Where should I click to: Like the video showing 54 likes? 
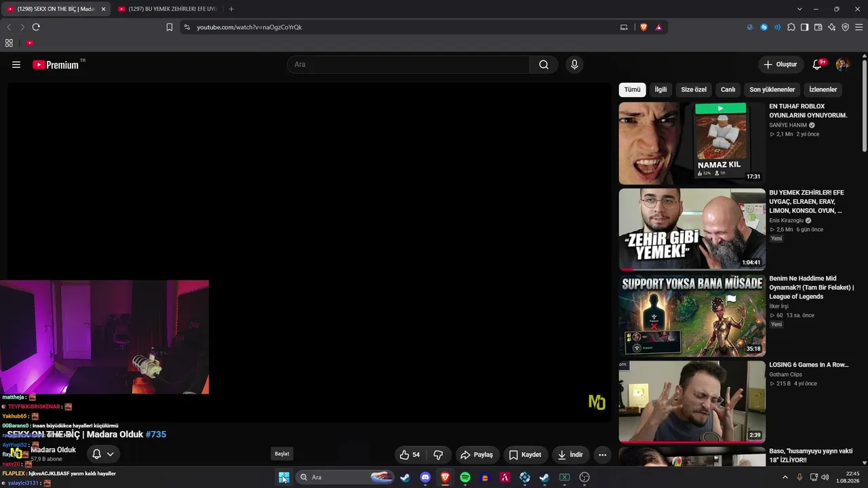410,455
